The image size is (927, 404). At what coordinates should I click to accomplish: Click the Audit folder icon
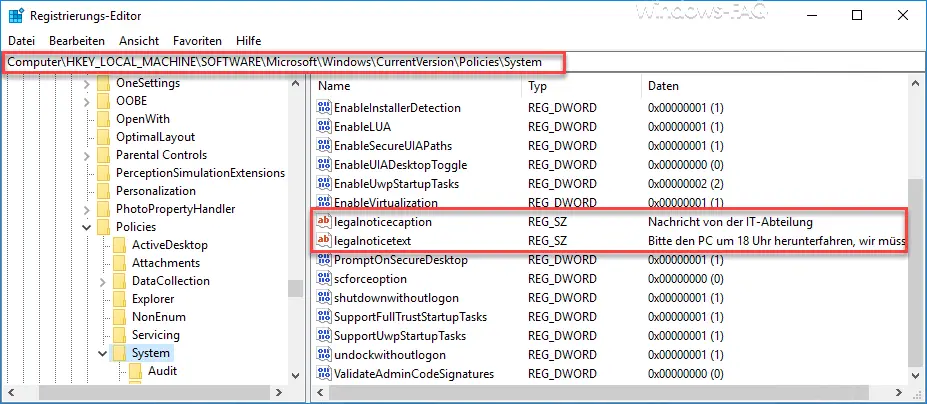coord(135,371)
